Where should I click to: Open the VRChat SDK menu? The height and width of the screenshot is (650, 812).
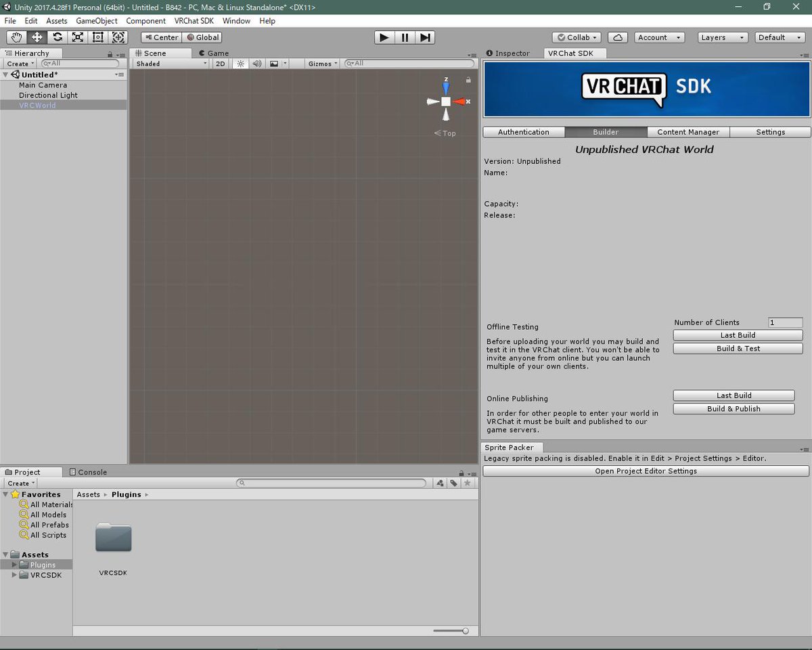point(194,21)
